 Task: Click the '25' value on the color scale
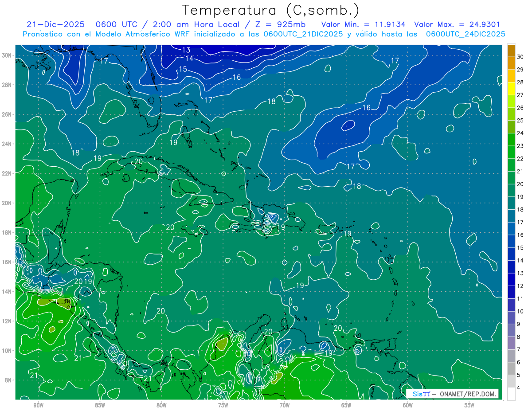point(520,121)
